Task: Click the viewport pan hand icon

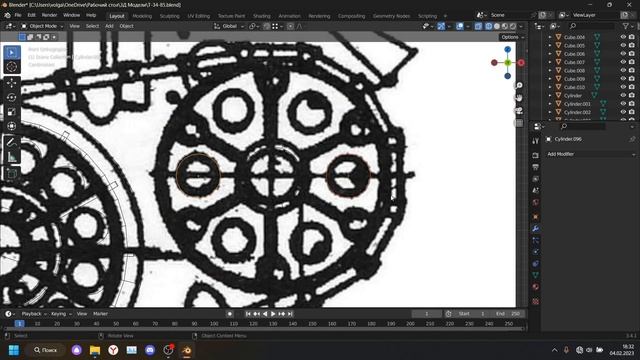Action: tap(519, 98)
